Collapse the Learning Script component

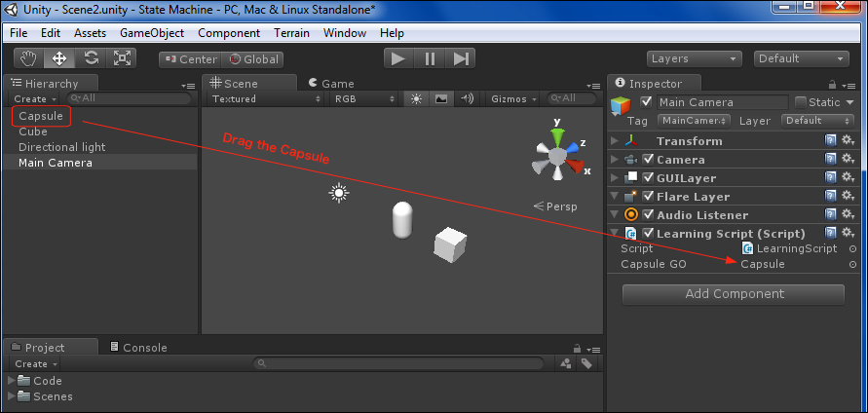pyautogui.click(x=615, y=234)
